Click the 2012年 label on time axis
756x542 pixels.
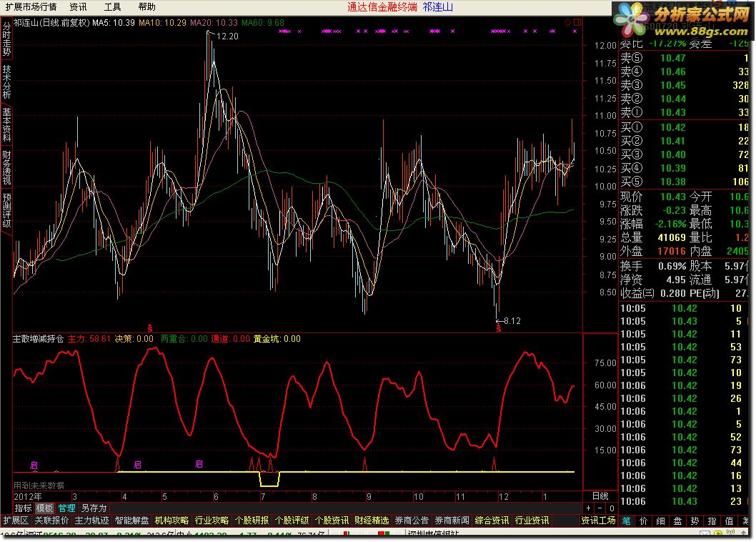coord(28,497)
